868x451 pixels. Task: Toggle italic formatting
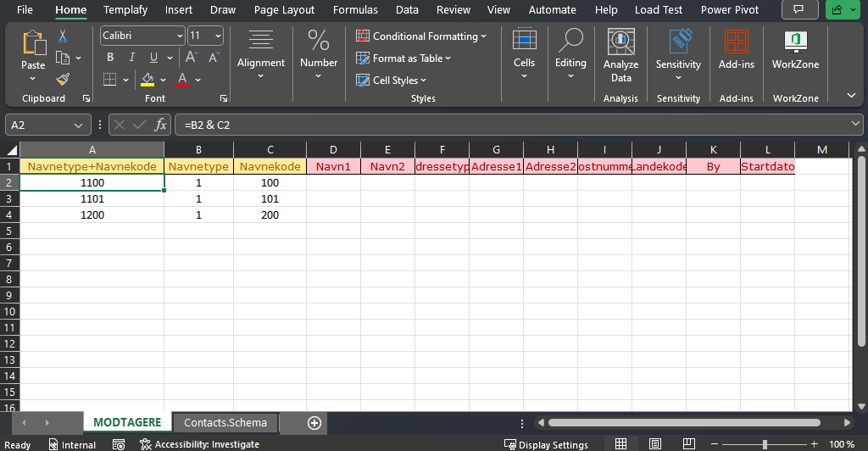[132, 58]
